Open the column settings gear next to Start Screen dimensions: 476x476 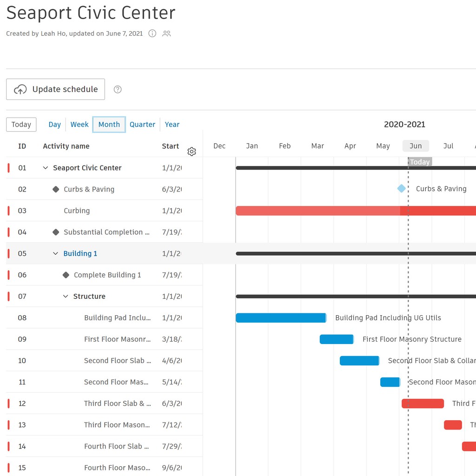[x=192, y=151]
